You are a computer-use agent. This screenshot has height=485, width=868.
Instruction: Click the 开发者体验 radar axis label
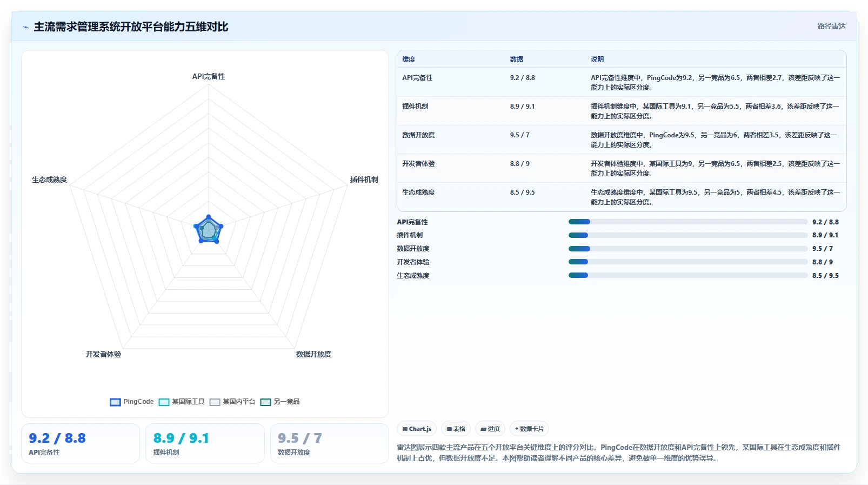click(103, 354)
